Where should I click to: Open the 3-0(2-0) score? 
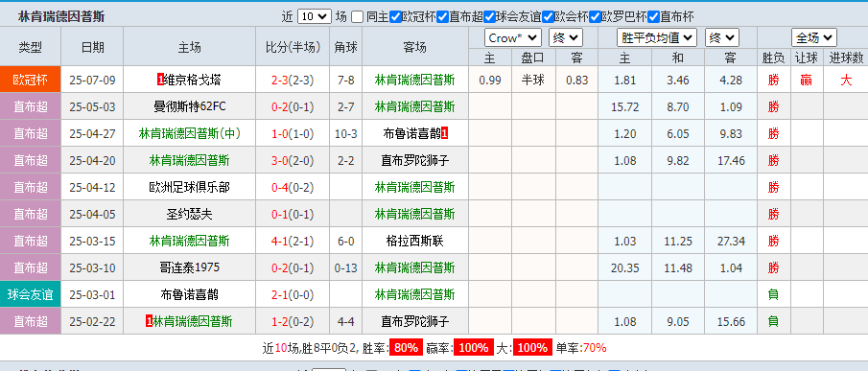coord(293,160)
